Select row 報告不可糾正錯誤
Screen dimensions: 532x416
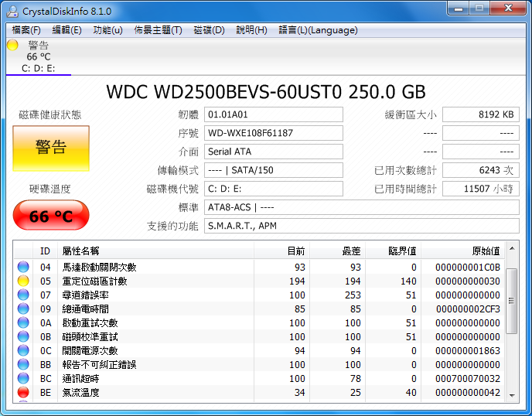pos(259,364)
